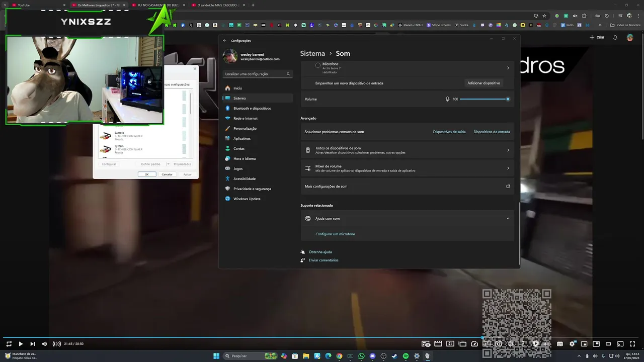Viewport: 644px width, 362px height.
Task: Play the YouTube video
Action: (x=21, y=344)
